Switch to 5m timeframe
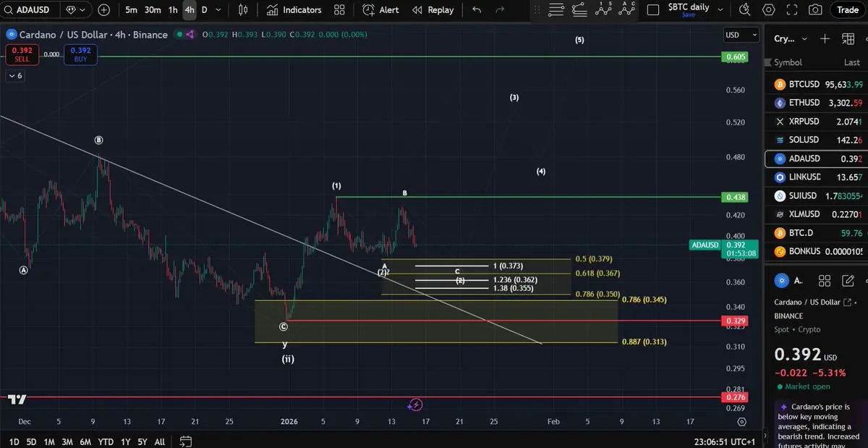The height and width of the screenshot is (448, 868). [131, 10]
